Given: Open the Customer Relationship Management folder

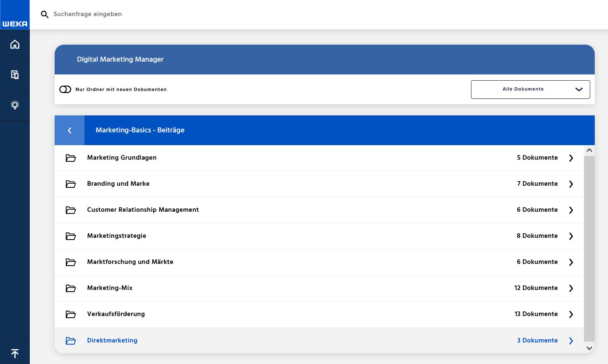Looking at the screenshot, I should pos(143,210).
